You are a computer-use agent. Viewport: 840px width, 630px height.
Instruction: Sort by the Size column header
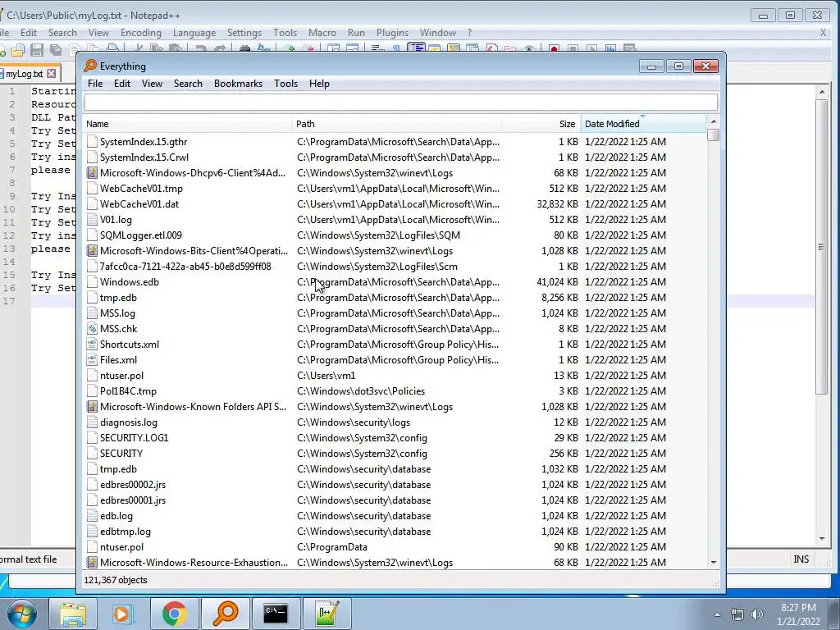541,124
